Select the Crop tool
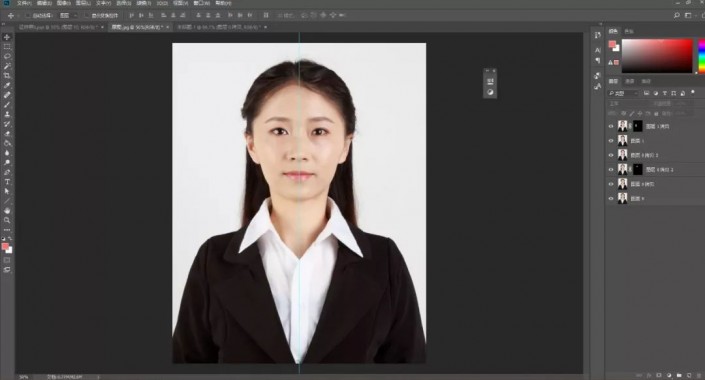Viewport: 705px width, 380px height. pos(7,76)
